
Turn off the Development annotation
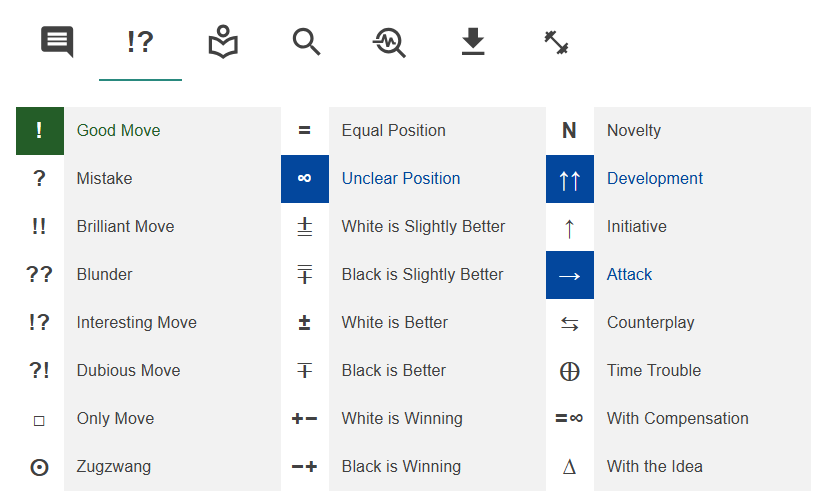pyautogui.click(x=678, y=179)
